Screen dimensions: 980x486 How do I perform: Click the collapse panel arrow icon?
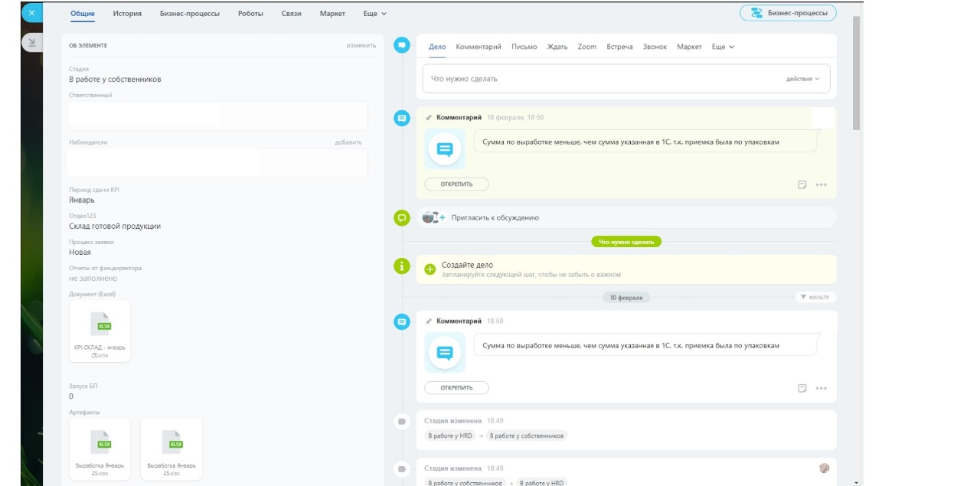[x=31, y=43]
